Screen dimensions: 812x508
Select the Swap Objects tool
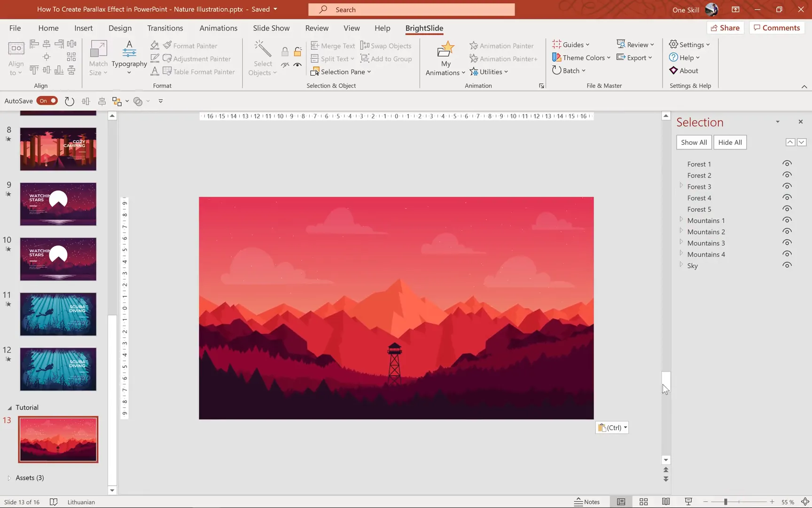(386, 45)
